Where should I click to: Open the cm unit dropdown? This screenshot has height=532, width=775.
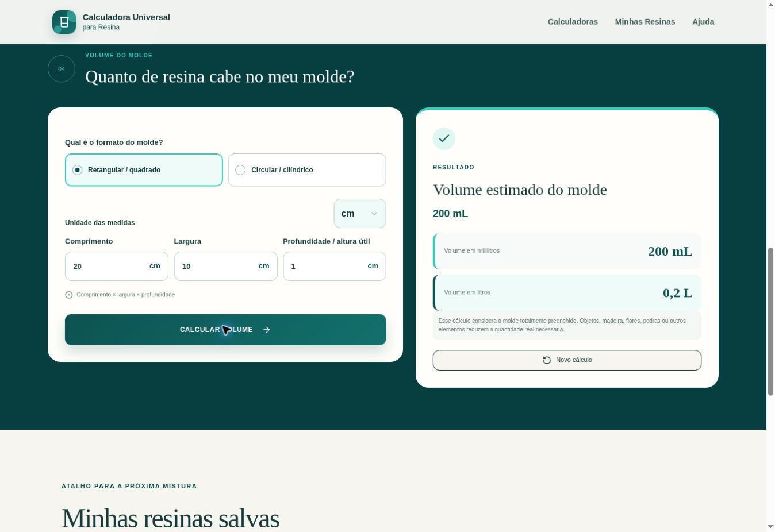point(360,214)
